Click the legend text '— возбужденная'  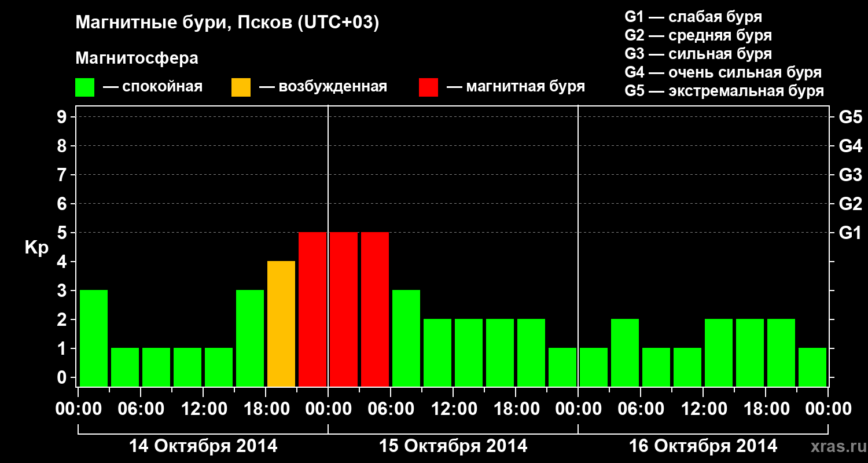coord(323,87)
